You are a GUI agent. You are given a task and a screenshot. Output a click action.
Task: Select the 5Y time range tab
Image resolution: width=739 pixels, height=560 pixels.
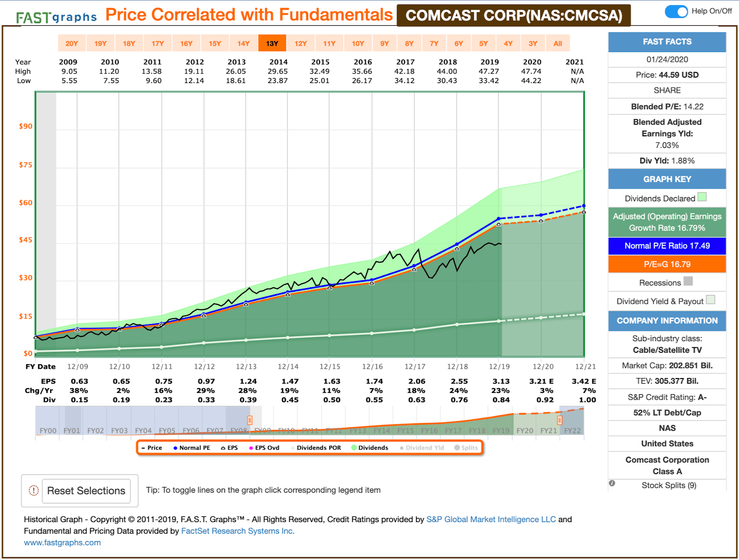(x=484, y=43)
